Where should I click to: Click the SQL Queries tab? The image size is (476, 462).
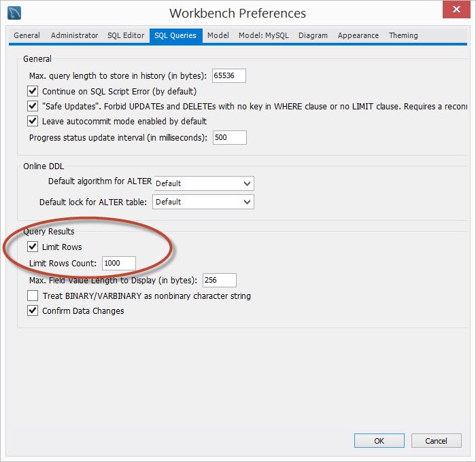click(175, 35)
